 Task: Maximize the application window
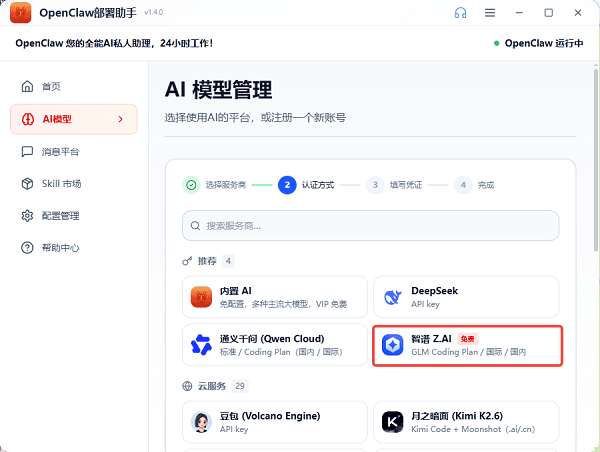coord(549,13)
